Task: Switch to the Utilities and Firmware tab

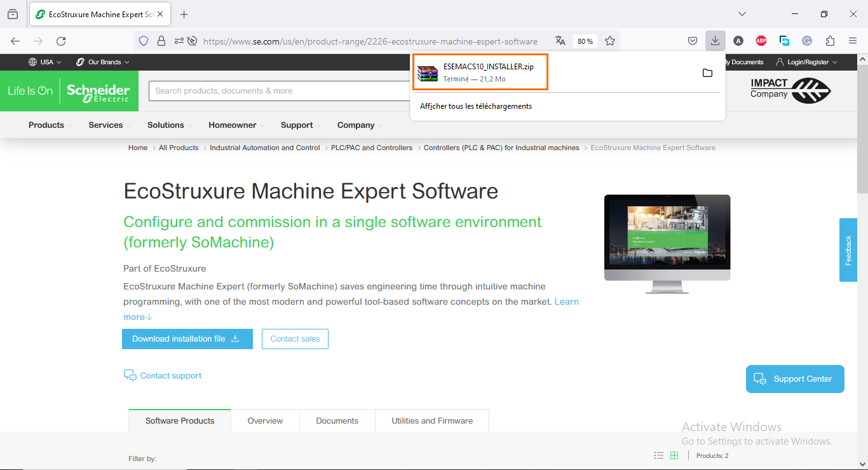Action: tap(432, 420)
